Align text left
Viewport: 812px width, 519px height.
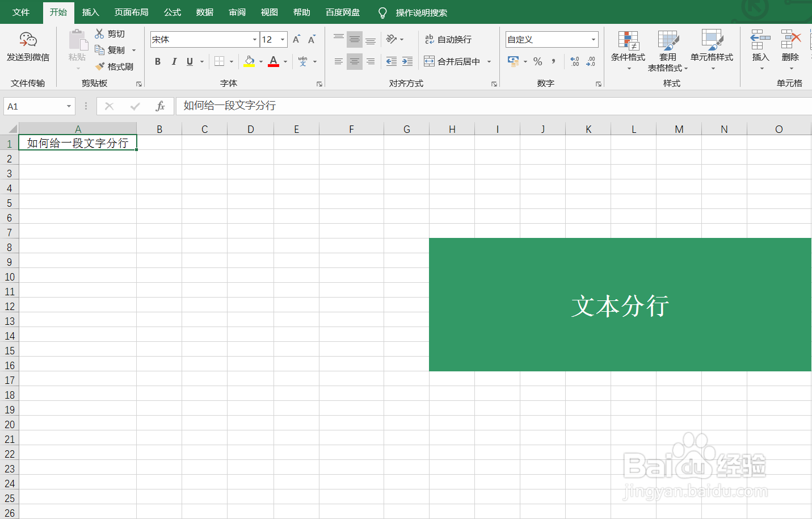coord(339,61)
